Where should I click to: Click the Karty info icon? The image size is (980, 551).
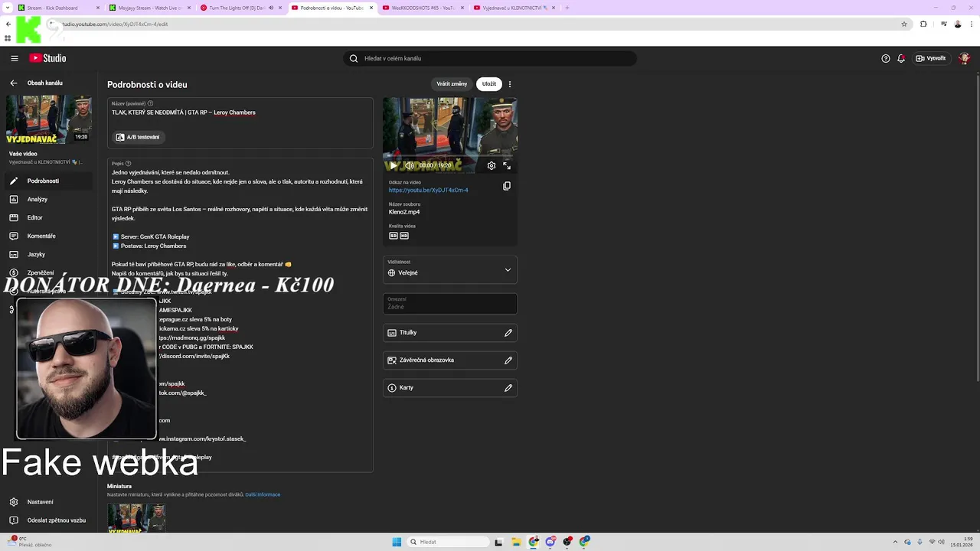point(392,388)
